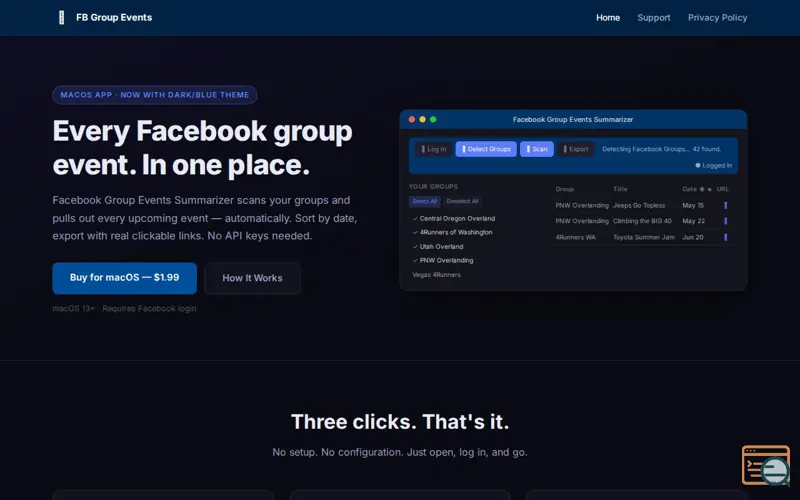Image resolution: width=800 pixels, height=500 pixels.
Task: Click the URL column header
Action: pyautogui.click(x=722, y=189)
